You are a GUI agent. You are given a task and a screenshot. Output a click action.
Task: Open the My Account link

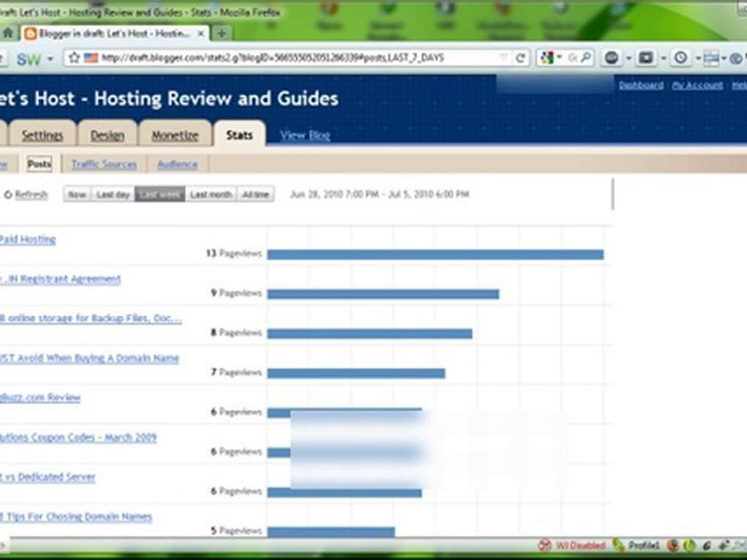(697, 86)
